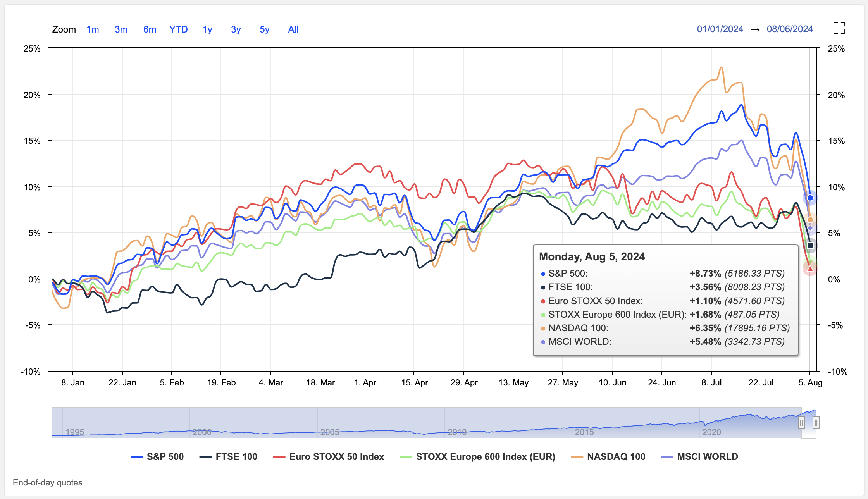Hide Euro STOXX 50 Index legend series
This screenshot has width=868, height=499.
coord(329,457)
